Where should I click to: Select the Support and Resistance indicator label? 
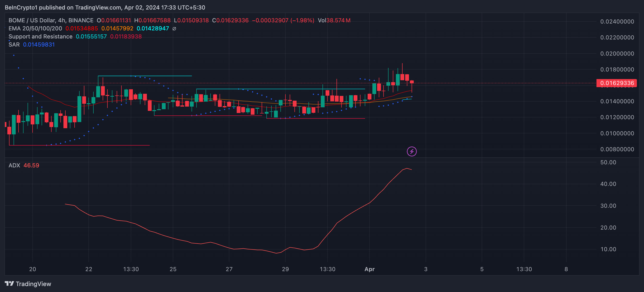point(40,37)
